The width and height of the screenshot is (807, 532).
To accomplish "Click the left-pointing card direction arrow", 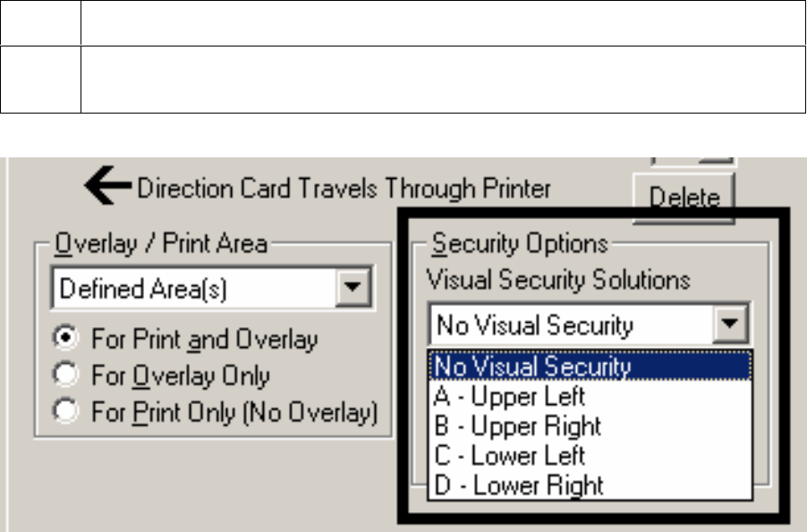I will click(108, 185).
